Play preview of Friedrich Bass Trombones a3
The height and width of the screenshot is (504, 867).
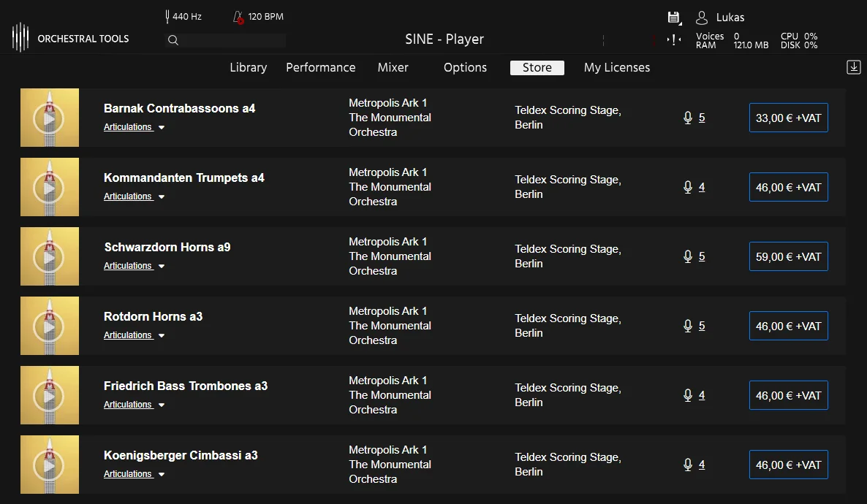pyautogui.click(x=49, y=396)
